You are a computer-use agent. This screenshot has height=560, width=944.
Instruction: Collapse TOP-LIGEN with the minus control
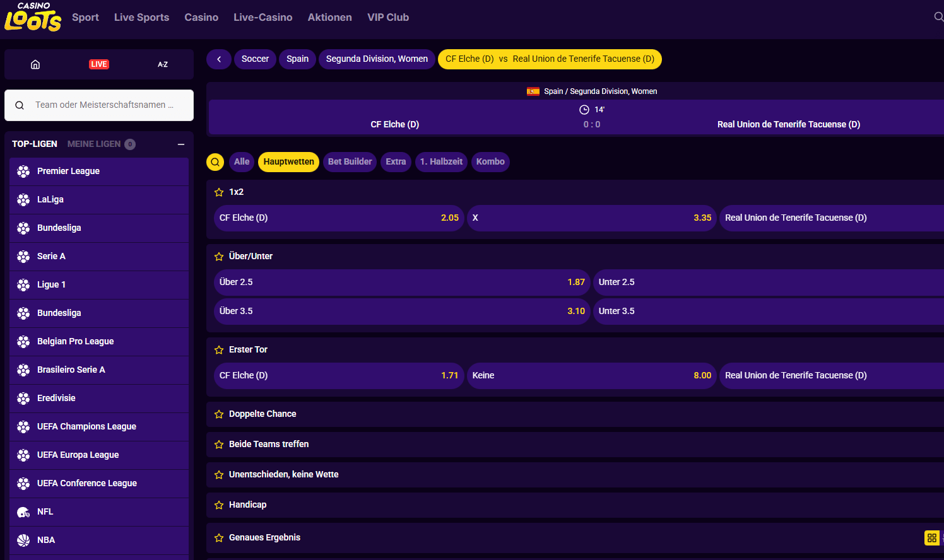[x=182, y=144]
